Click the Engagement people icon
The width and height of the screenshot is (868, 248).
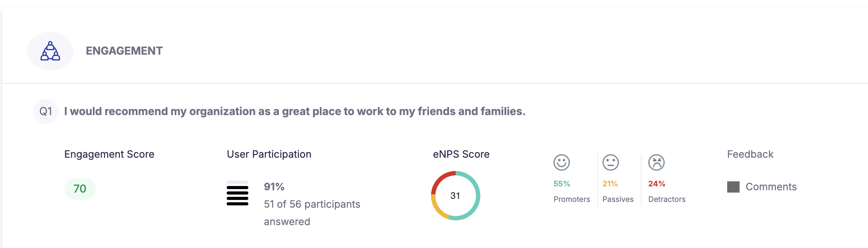(50, 50)
